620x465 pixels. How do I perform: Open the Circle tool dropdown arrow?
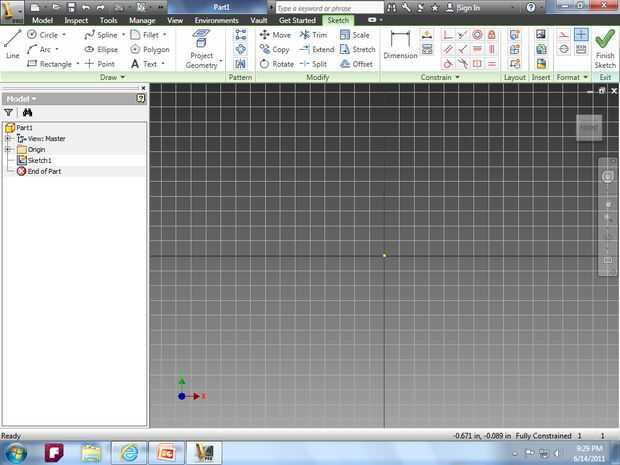64,35
